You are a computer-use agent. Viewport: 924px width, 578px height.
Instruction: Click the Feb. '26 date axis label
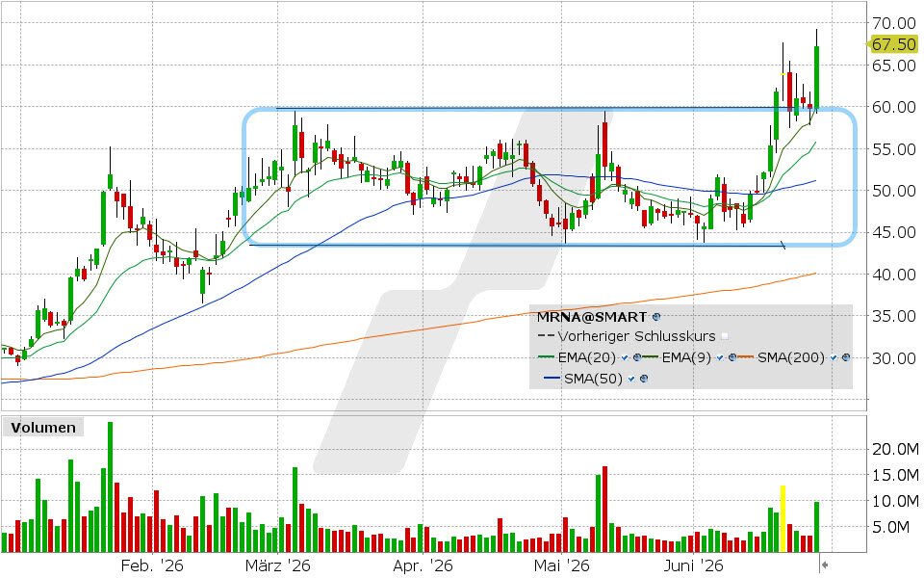pos(152,565)
